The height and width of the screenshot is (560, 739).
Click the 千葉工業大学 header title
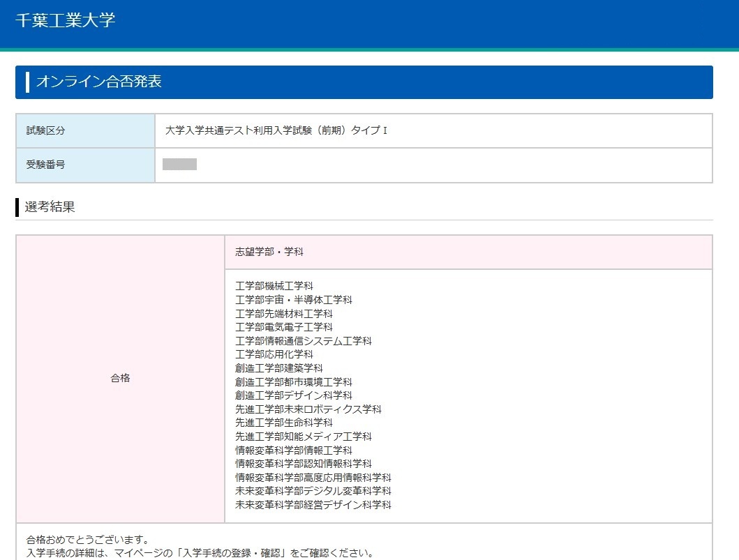[65, 20]
